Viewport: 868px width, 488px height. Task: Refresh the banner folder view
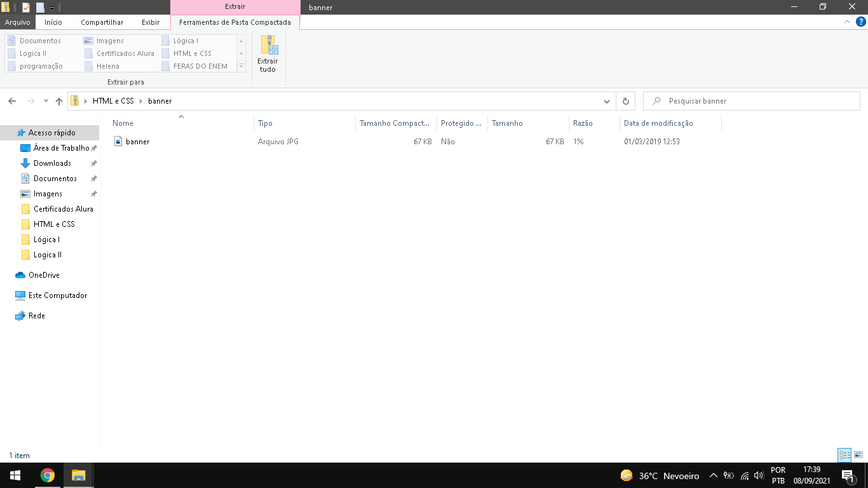point(626,101)
